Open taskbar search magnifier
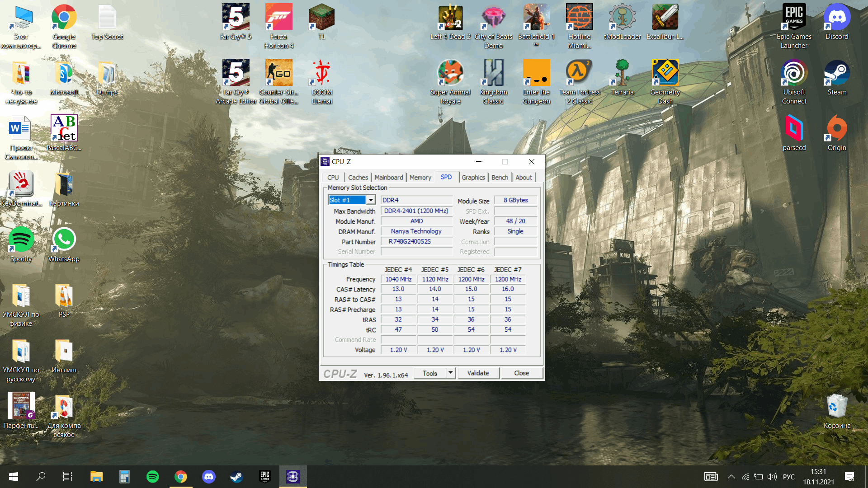The height and width of the screenshot is (488, 868). [41, 477]
